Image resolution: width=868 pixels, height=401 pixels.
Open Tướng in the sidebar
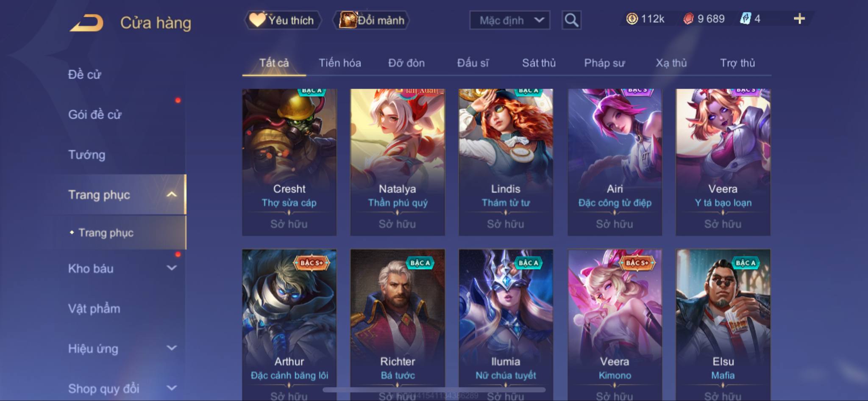click(x=87, y=155)
